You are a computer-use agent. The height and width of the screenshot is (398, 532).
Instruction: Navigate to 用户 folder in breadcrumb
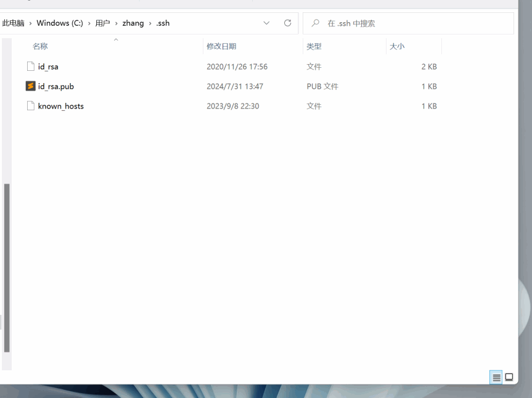(102, 23)
